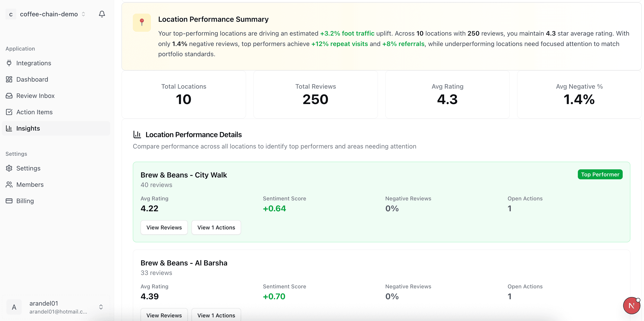
Task: Click the Location Performance Details chart icon
Action: tap(137, 134)
